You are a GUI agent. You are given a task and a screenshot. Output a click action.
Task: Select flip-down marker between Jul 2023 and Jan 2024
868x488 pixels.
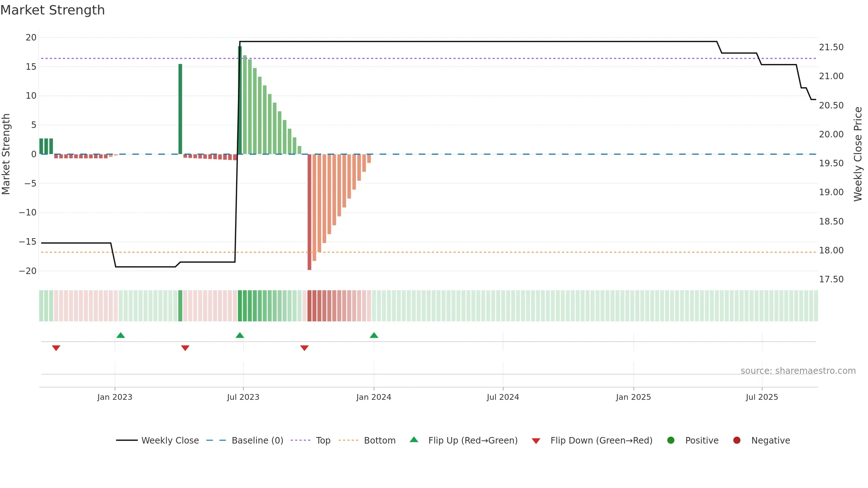click(x=305, y=348)
